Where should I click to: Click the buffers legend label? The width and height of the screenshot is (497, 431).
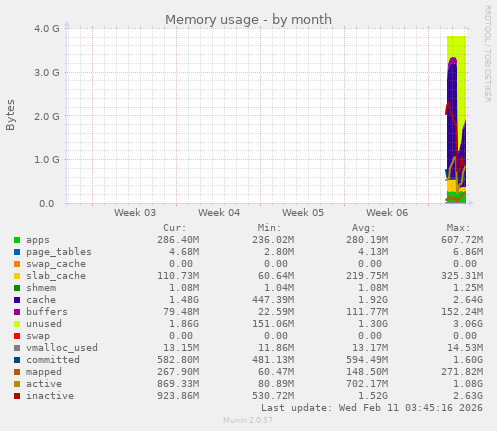click(x=47, y=312)
